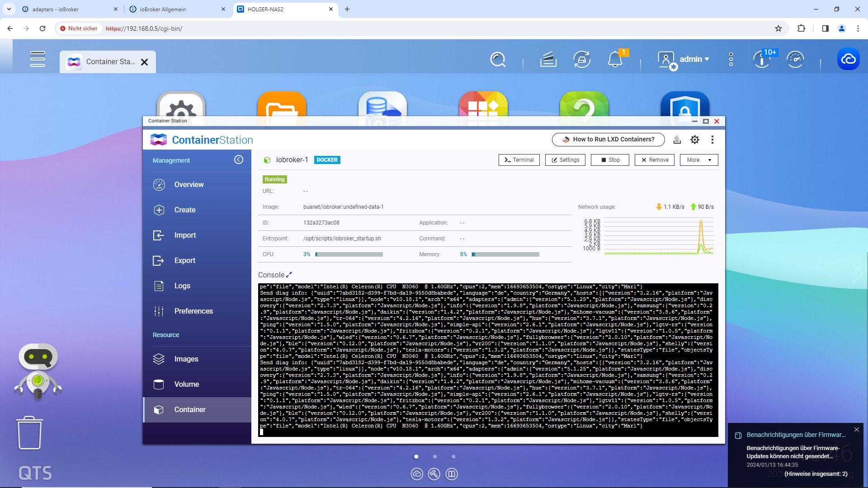
Task: Collapse the Management sidebar arrow
Action: [x=239, y=160]
